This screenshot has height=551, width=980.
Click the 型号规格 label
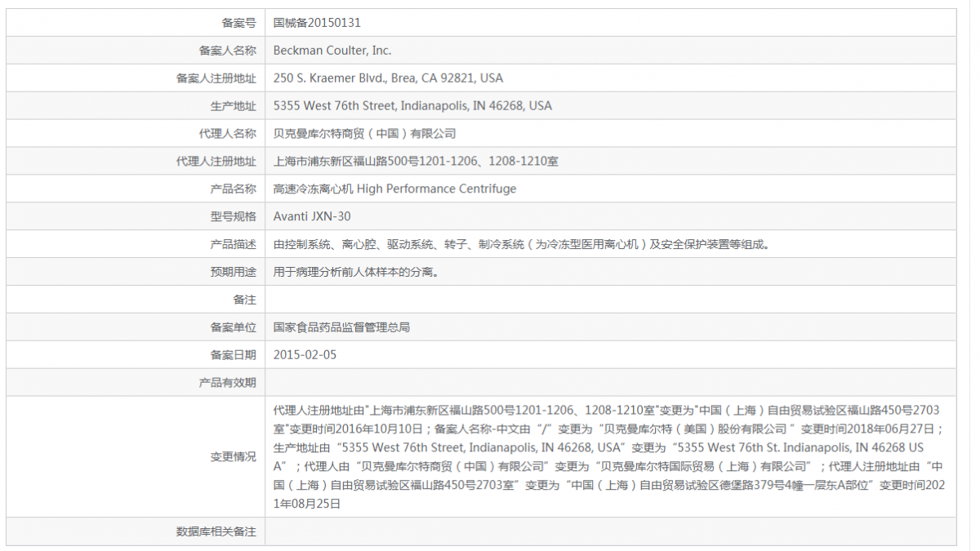pos(233,217)
